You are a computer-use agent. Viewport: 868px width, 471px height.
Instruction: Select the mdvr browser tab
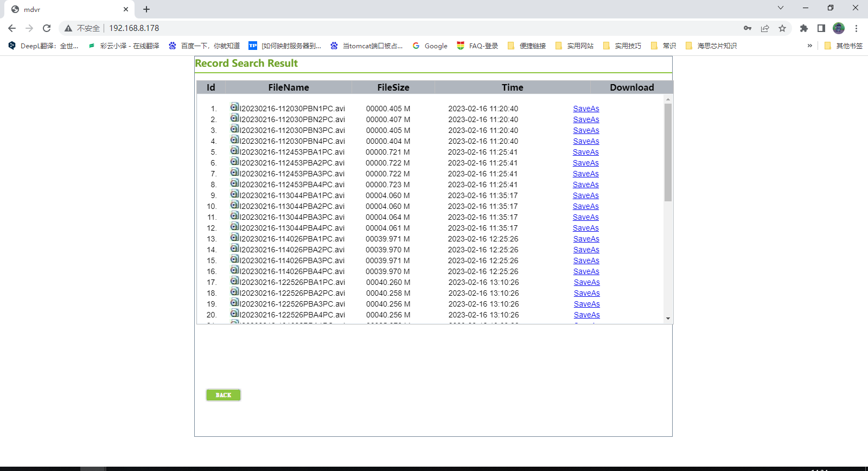pos(69,9)
